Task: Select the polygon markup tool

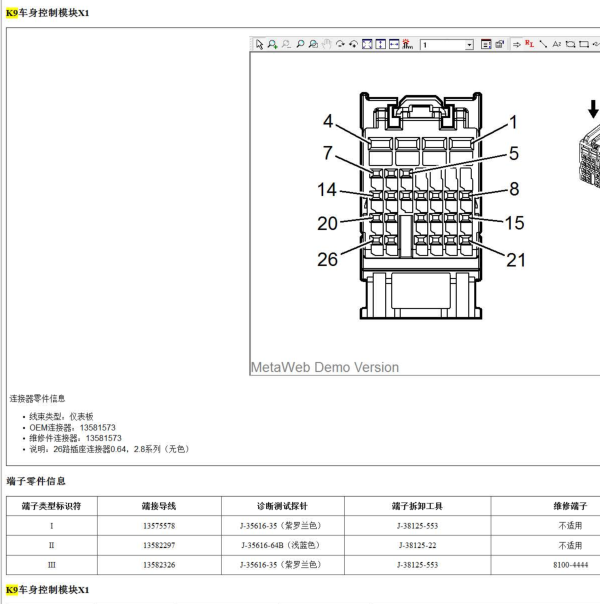Action: [570, 44]
